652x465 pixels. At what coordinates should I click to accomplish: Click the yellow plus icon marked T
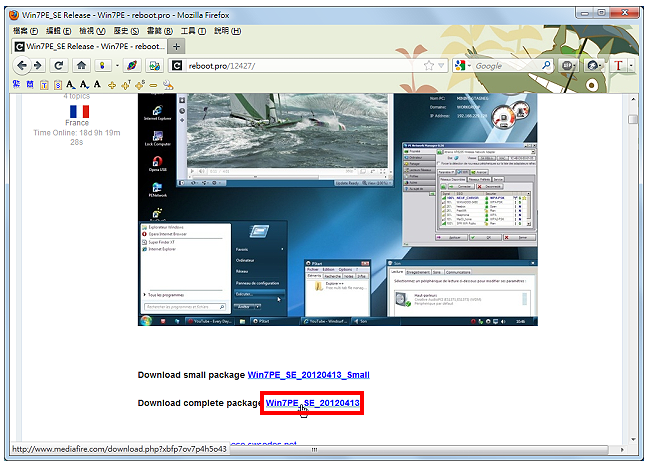(126, 85)
